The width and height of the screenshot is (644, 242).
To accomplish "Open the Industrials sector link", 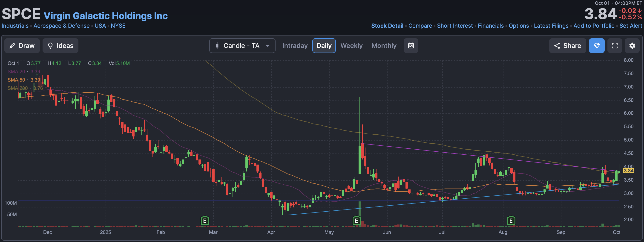I will coord(15,26).
